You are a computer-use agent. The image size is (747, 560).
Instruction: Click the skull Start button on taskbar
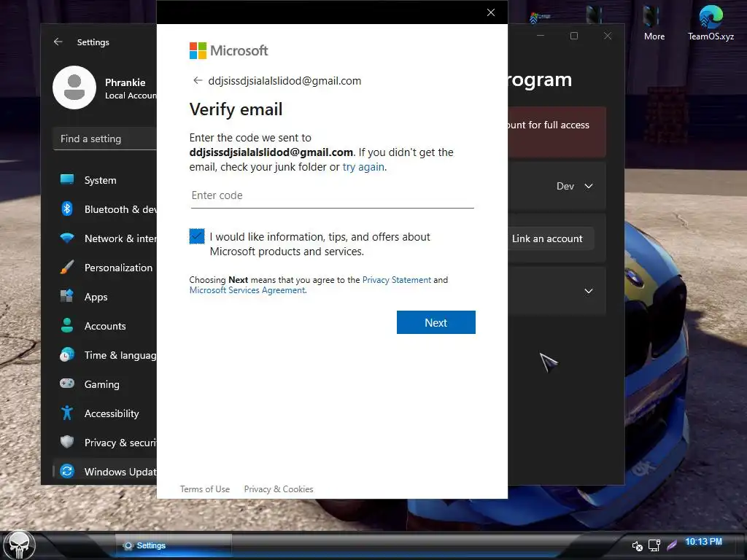click(18, 545)
